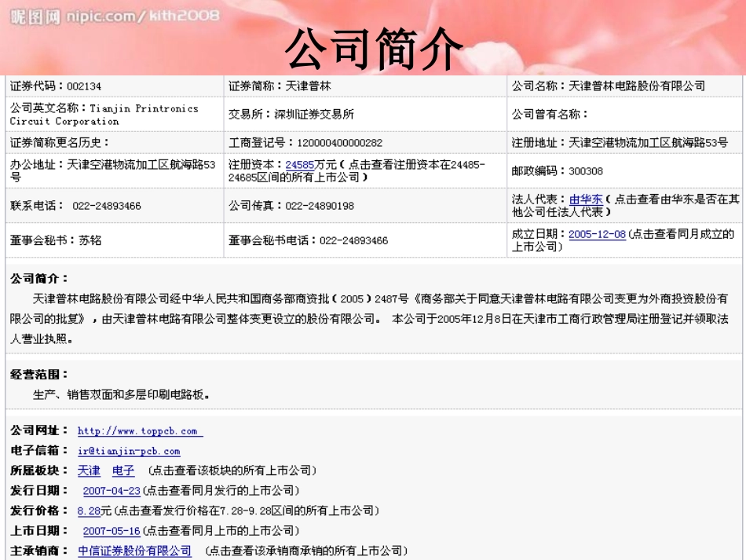Open the 天津 sector link
746x560 pixels.
[89, 471]
